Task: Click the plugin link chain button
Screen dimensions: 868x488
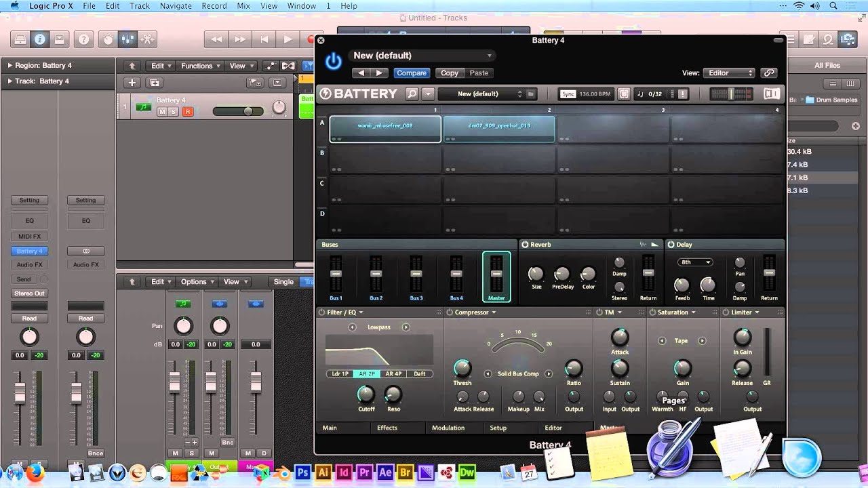Action: tap(768, 73)
